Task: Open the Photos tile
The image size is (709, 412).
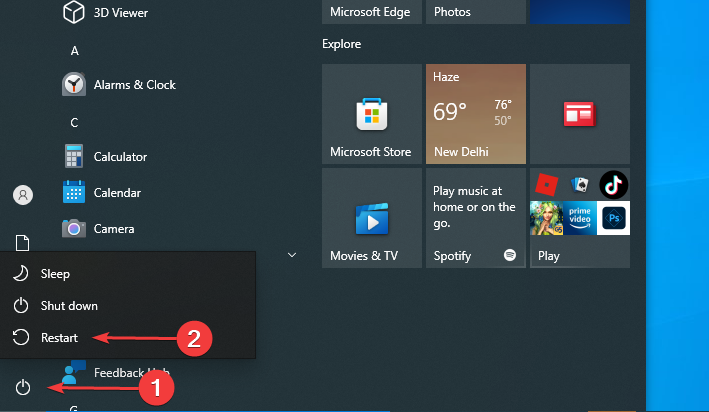Action: coord(476,12)
